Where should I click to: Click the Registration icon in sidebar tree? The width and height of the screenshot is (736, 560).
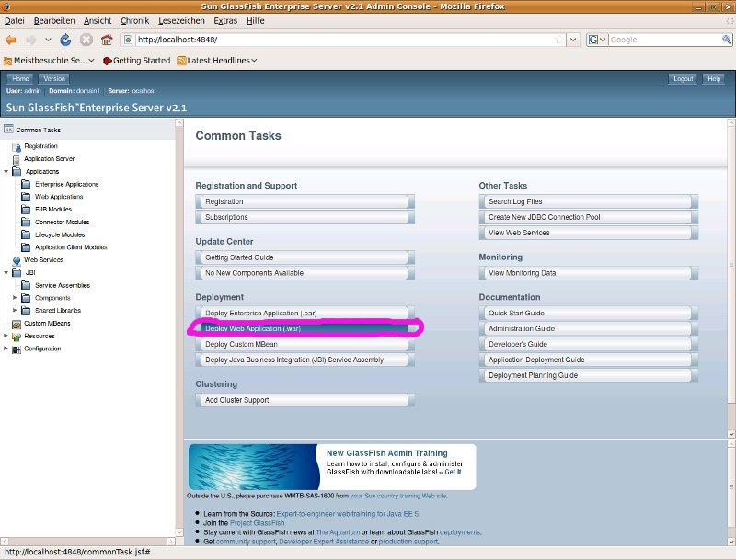pos(17,146)
